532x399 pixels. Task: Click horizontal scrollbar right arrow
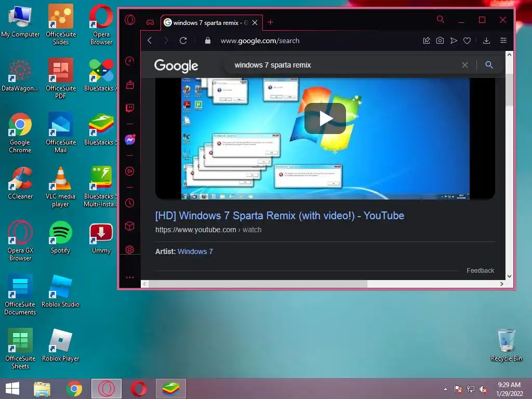pos(501,284)
